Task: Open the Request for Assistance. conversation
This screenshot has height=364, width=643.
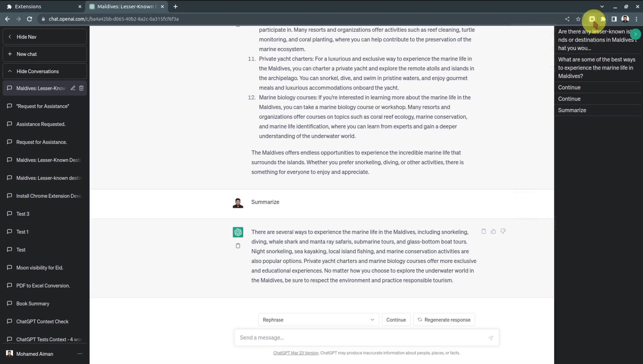Action: (45, 142)
